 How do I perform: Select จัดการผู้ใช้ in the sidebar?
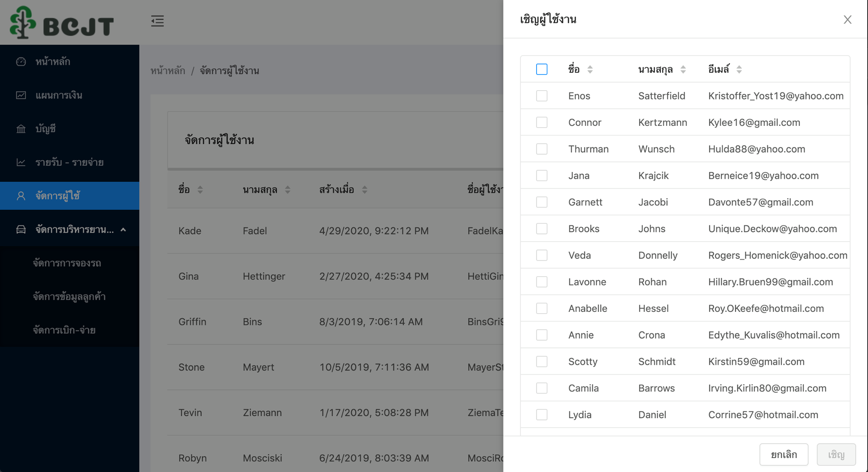(x=70, y=196)
